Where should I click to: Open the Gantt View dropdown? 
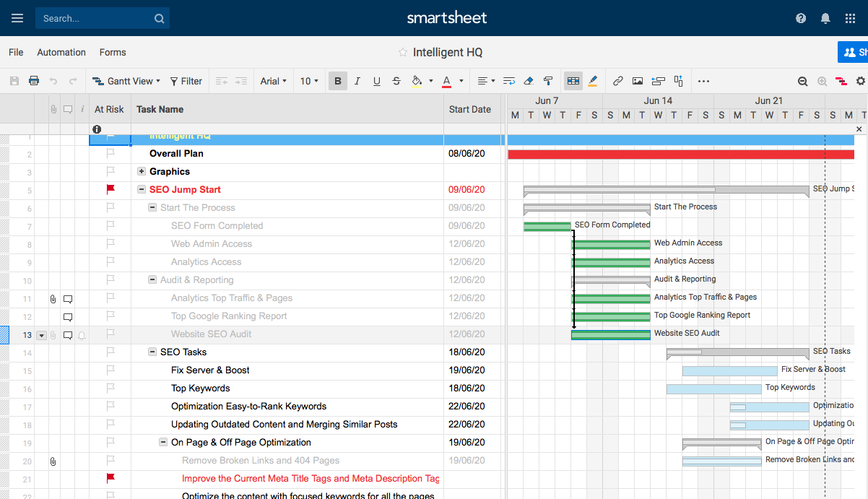(123, 82)
